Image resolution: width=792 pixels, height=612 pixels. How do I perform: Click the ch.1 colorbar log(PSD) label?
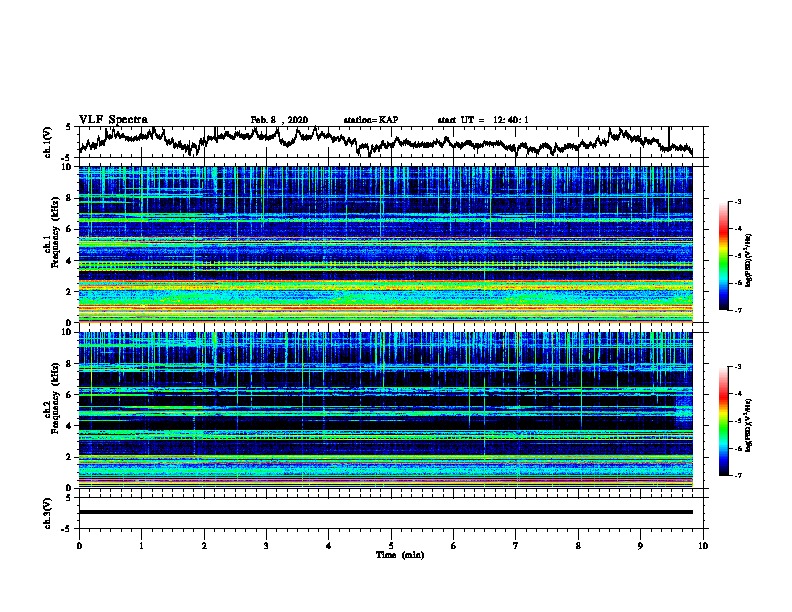point(749,261)
